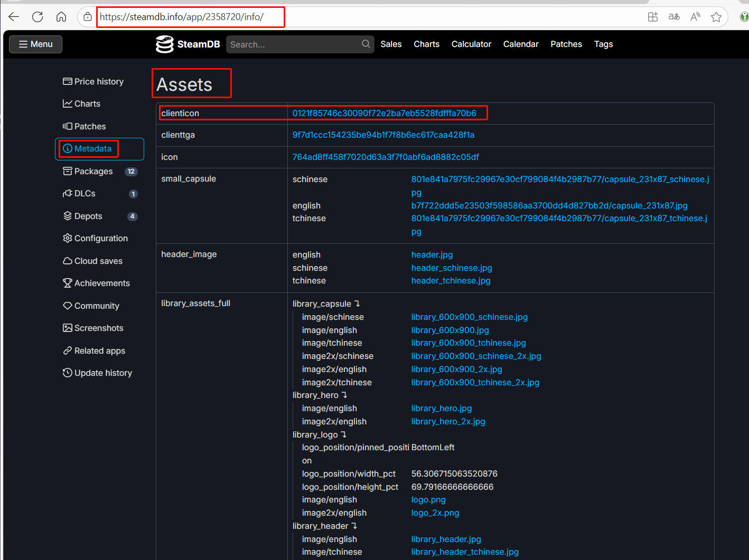Open the logo_2x.png link

[x=435, y=512]
